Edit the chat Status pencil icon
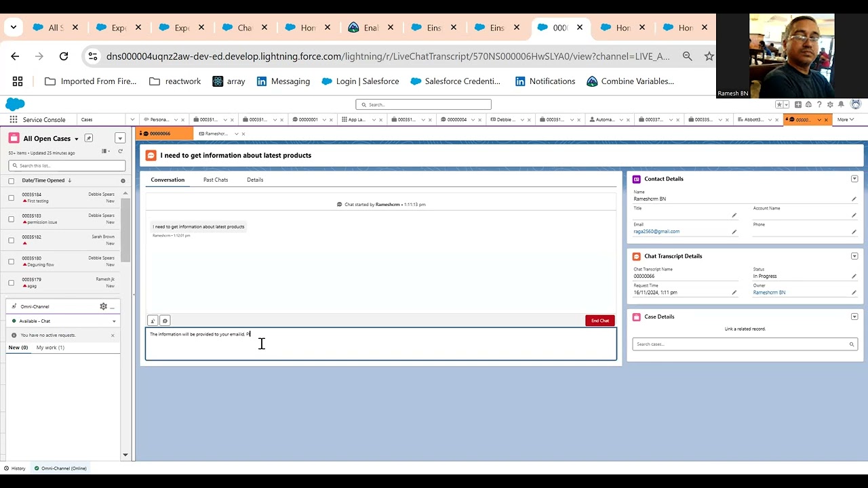The height and width of the screenshot is (488, 868). tap(854, 277)
